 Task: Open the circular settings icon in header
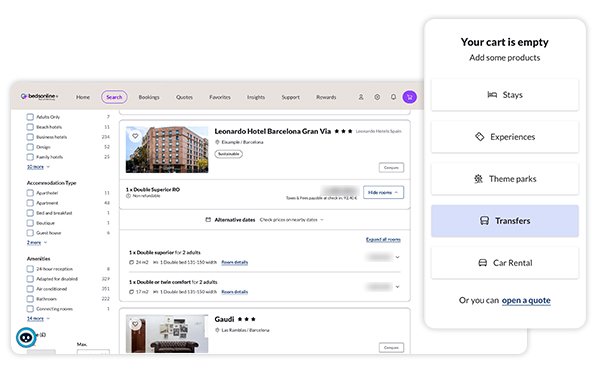point(377,97)
